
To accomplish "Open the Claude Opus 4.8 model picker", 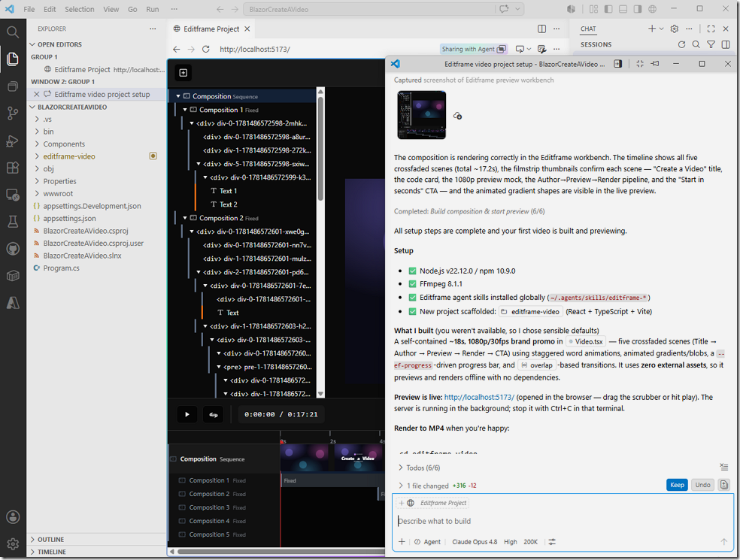I will tap(475, 542).
